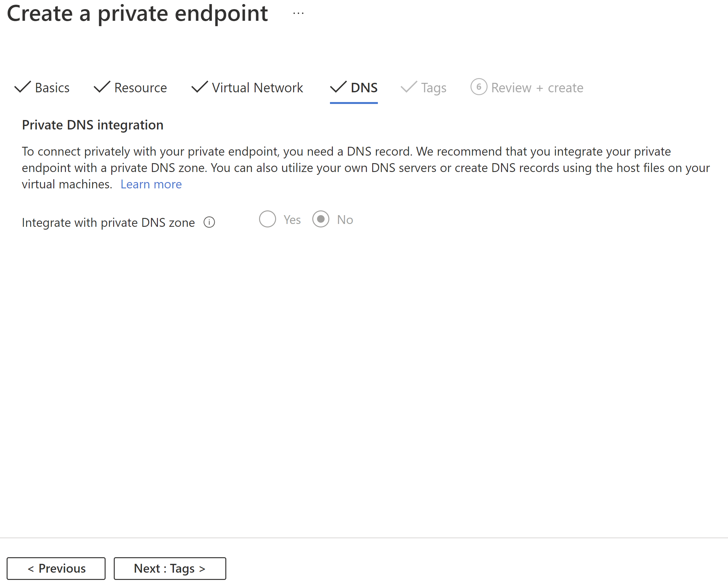Click Learn more about DNS integration

tap(152, 184)
